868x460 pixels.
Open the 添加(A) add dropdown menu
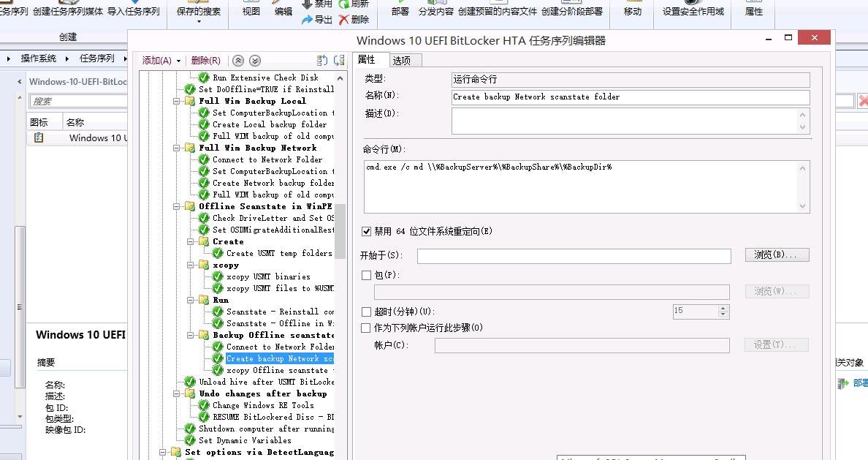pos(161,61)
